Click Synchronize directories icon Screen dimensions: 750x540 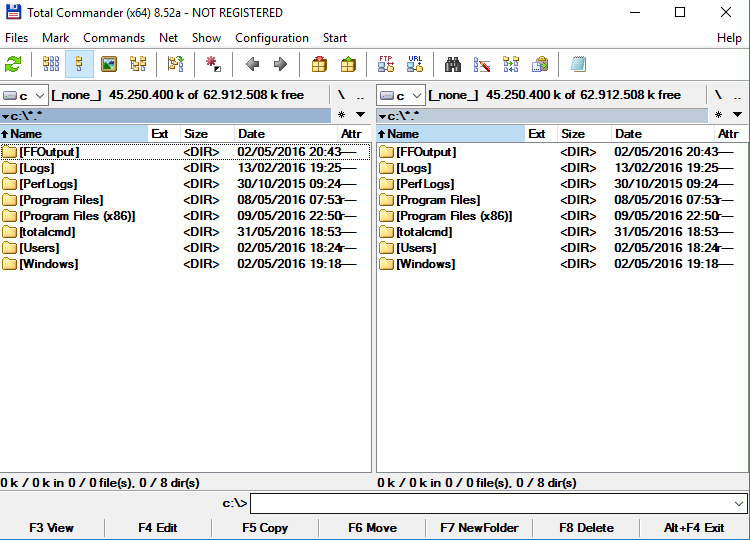[511, 64]
